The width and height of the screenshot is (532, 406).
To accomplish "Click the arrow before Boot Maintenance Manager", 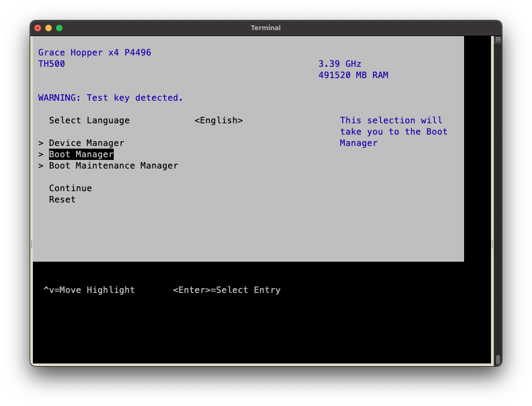I will (41, 166).
